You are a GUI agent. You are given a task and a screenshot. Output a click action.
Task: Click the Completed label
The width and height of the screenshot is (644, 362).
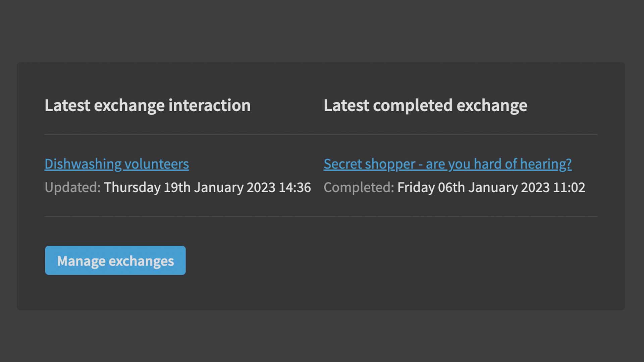tap(357, 188)
